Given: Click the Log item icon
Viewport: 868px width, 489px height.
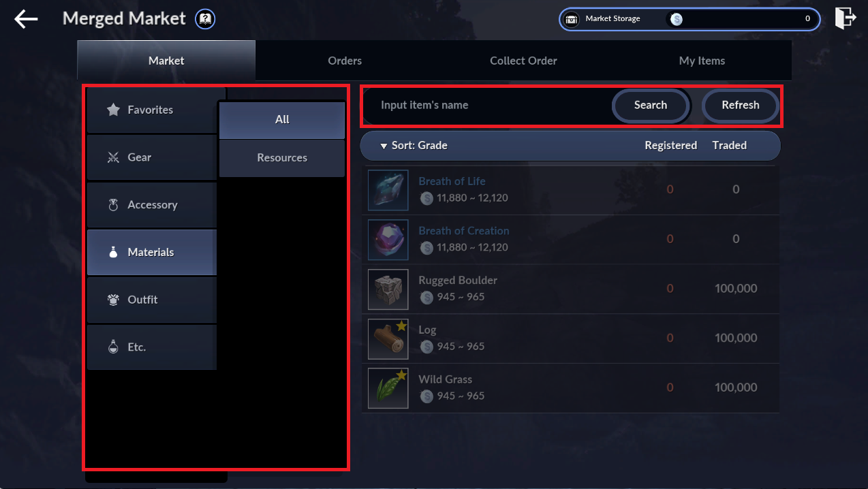Looking at the screenshot, I should tap(388, 338).
